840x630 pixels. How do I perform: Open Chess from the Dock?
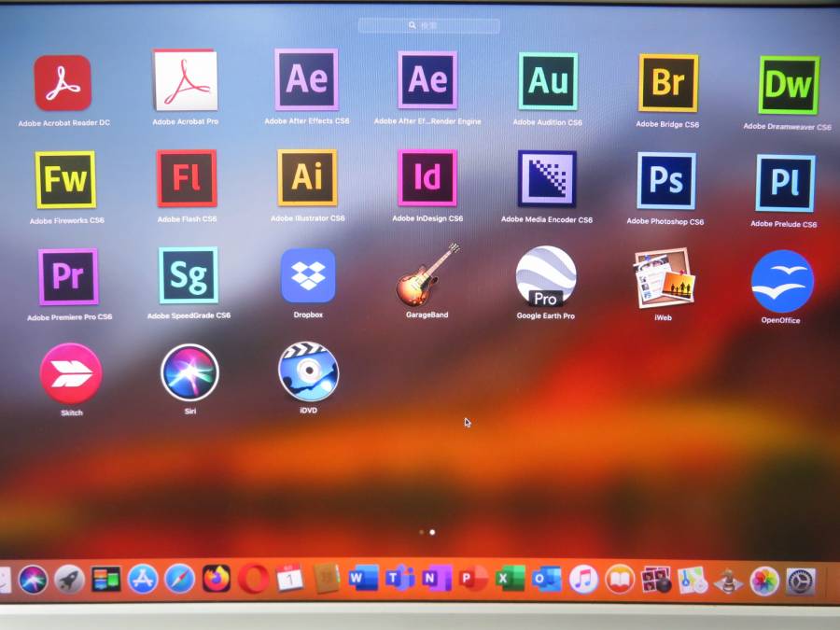pos(729,581)
